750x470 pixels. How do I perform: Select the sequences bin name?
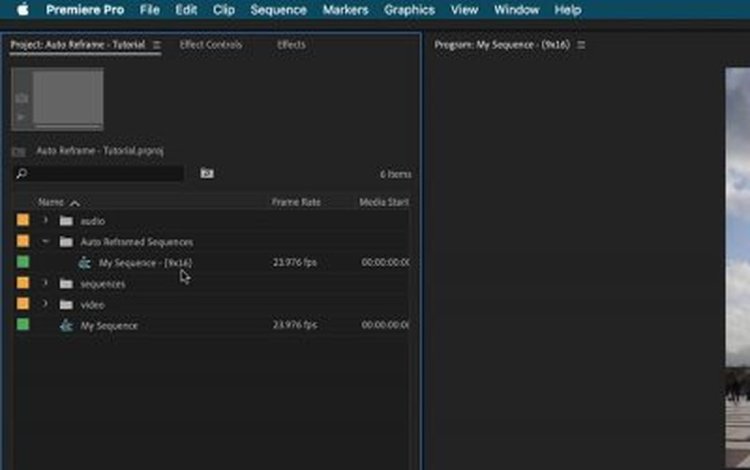click(x=103, y=284)
